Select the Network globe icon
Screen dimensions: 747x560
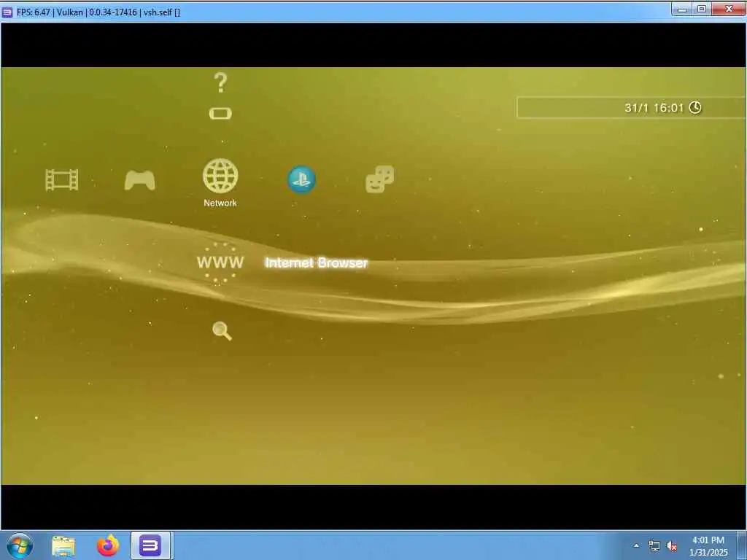(x=220, y=176)
